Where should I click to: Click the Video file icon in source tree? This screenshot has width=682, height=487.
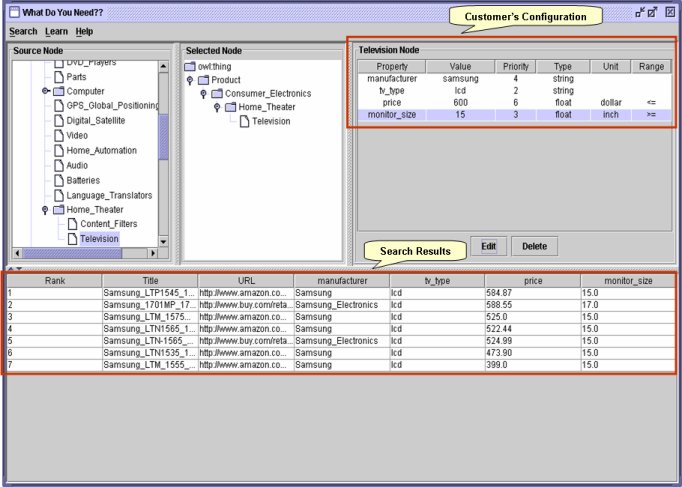(58, 135)
